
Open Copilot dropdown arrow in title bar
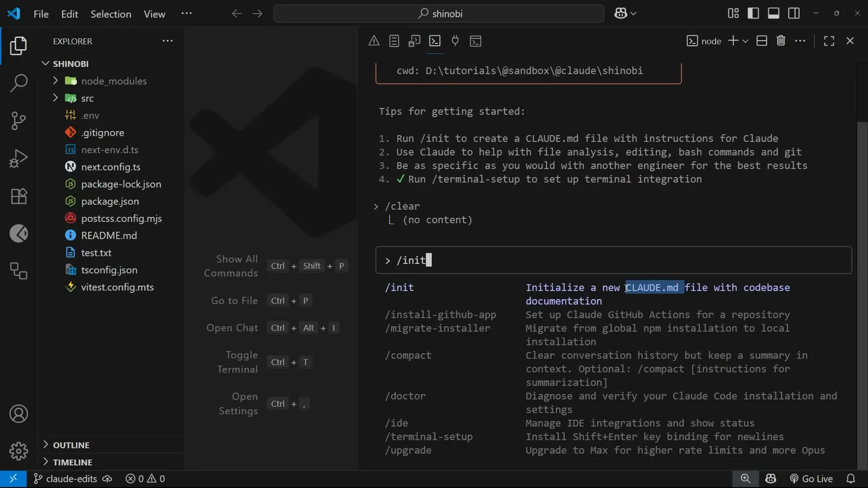(633, 14)
